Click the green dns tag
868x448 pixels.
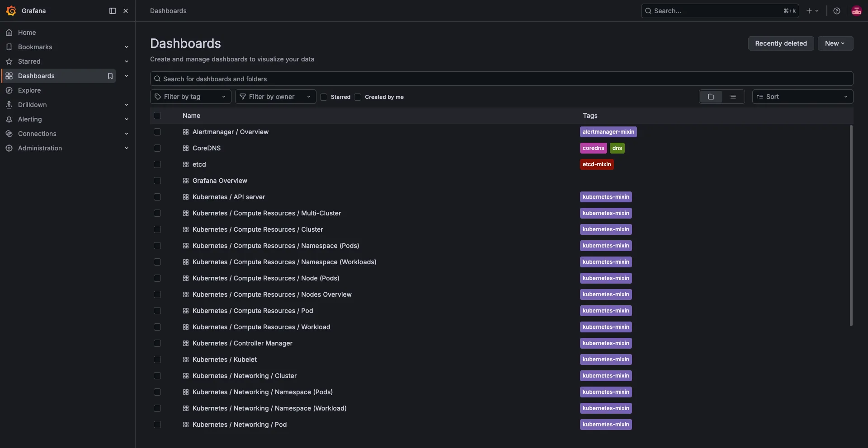617,148
